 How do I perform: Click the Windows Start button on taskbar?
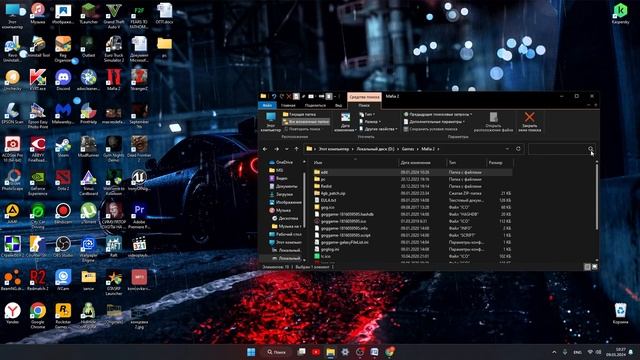[251, 352]
